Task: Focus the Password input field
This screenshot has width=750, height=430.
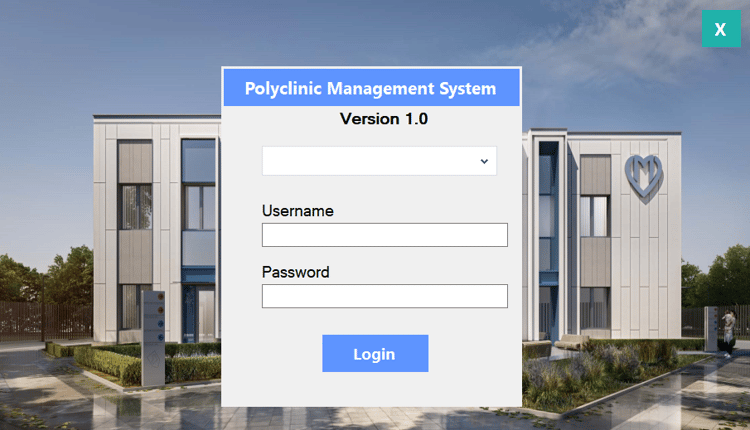Action: pyautogui.click(x=385, y=296)
